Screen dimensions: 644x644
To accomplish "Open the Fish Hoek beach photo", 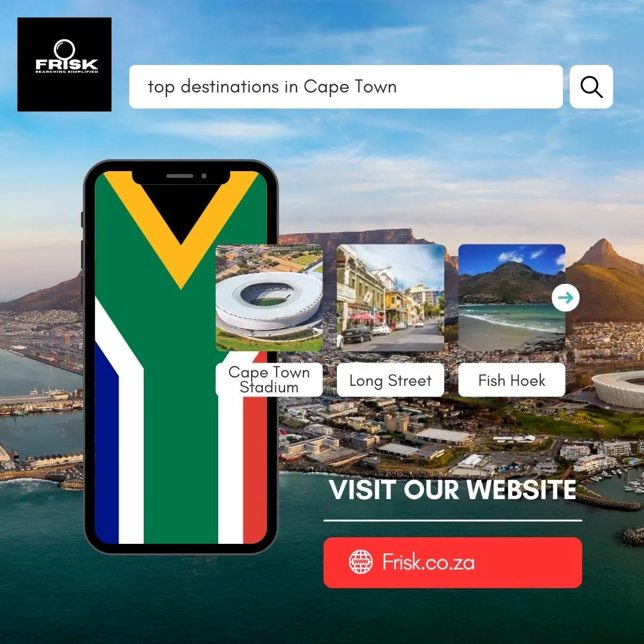I will (x=512, y=298).
